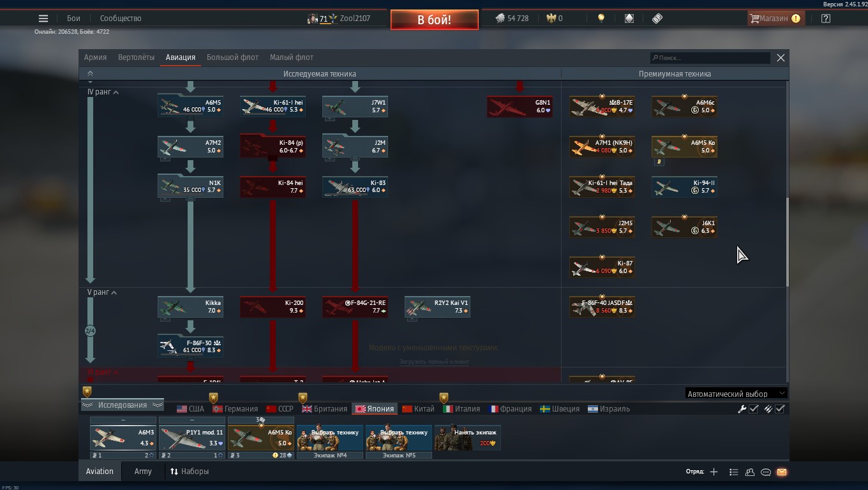Click Выбрать технику for Экипаж №5
This screenshot has width=868, height=490.
pyautogui.click(x=399, y=438)
